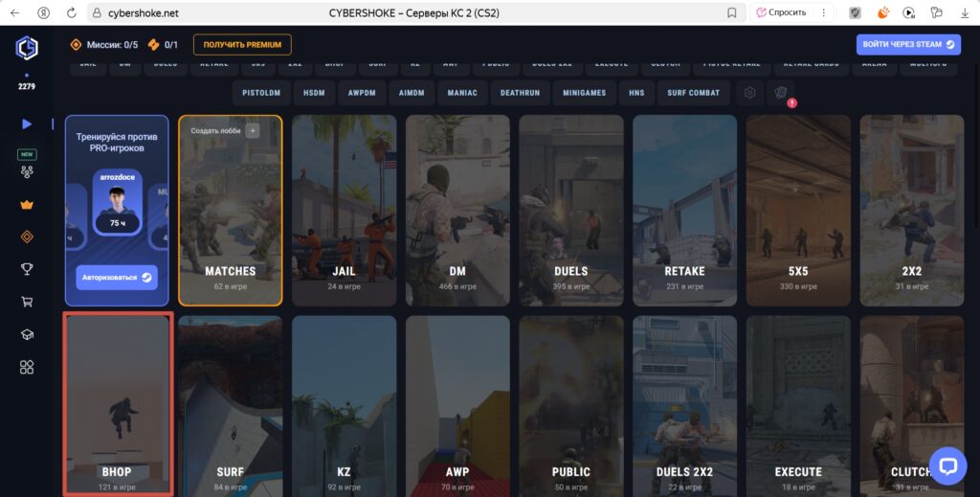Click the site lock icon
This screenshot has height=497, width=980.
click(x=97, y=12)
